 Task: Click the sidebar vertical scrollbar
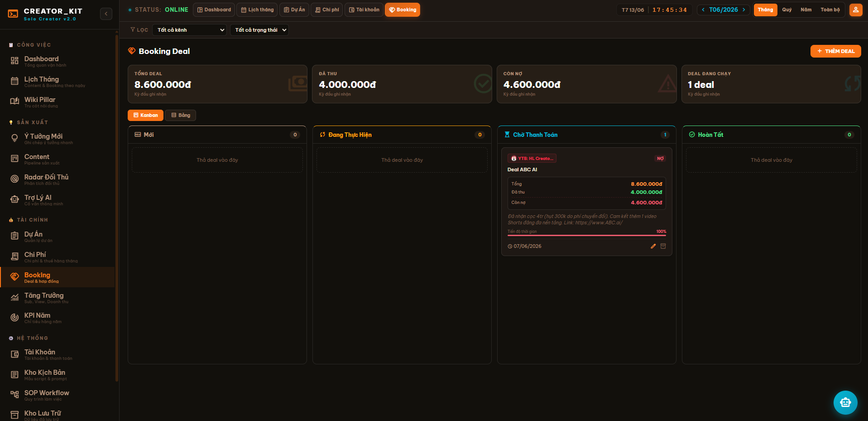click(x=117, y=208)
